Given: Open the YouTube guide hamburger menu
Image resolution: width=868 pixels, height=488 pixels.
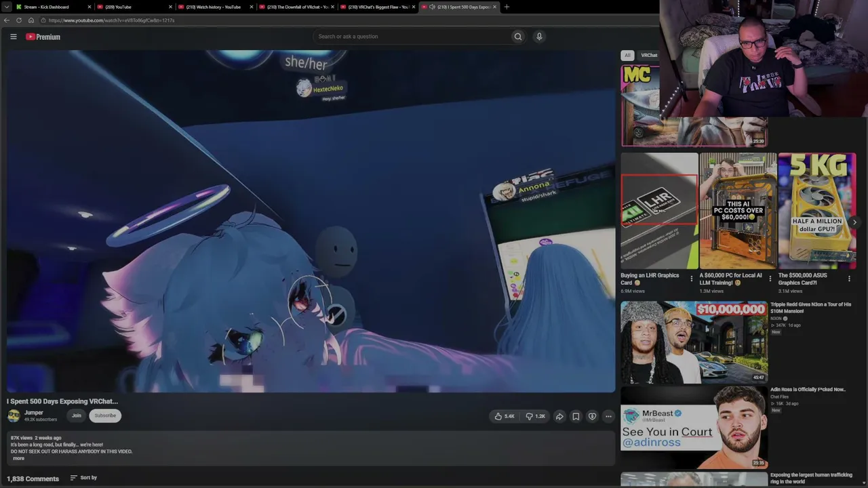Looking at the screenshot, I should click(13, 37).
